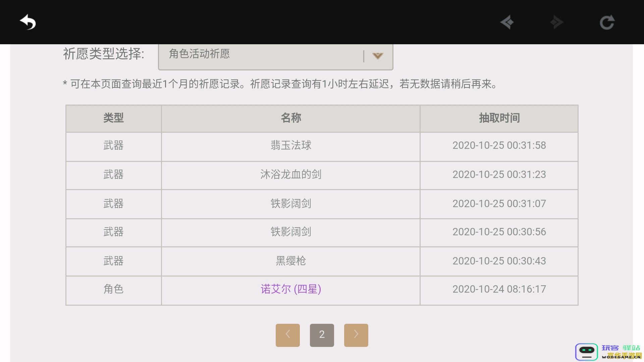Click the 抽取时间 column header
Image resolution: width=644 pixels, height=362 pixels.
499,118
